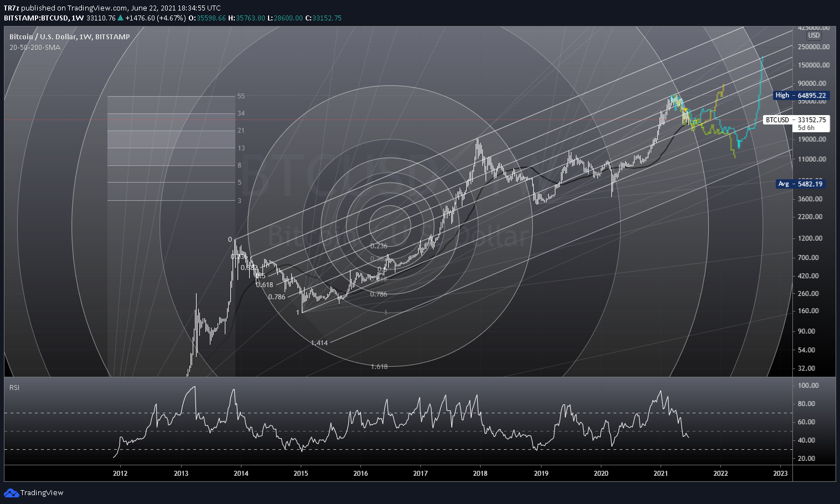Click the 160.00 price axis value
Viewport: 840px width, 504px height.
[808, 311]
